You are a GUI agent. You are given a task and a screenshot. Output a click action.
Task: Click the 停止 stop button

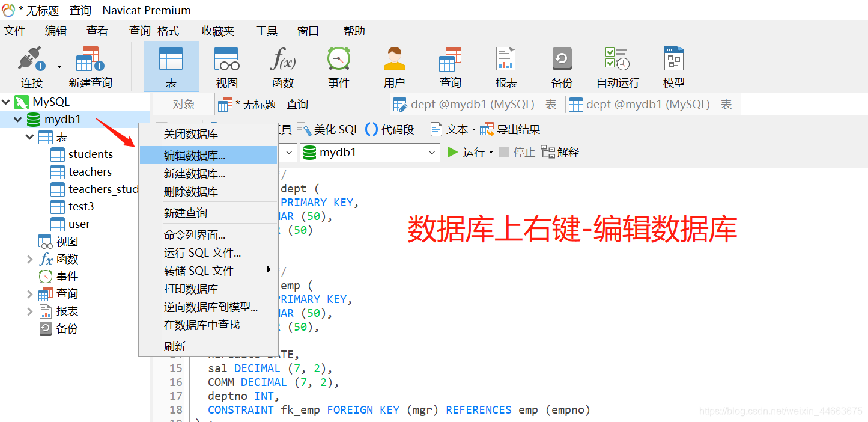pyautogui.click(x=517, y=153)
